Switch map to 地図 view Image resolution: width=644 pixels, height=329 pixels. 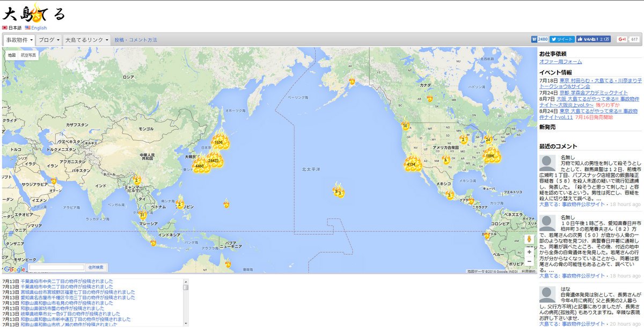(12, 55)
